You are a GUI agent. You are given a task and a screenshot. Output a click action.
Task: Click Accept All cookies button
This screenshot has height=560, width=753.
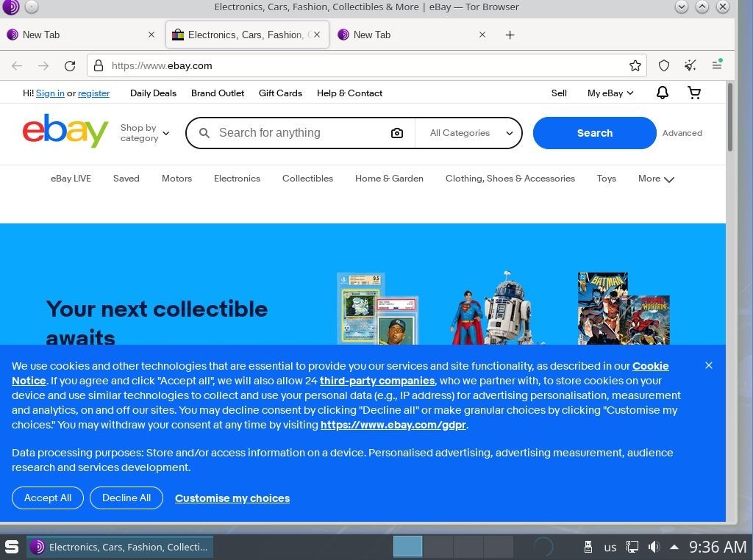click(x=48, y=498)
